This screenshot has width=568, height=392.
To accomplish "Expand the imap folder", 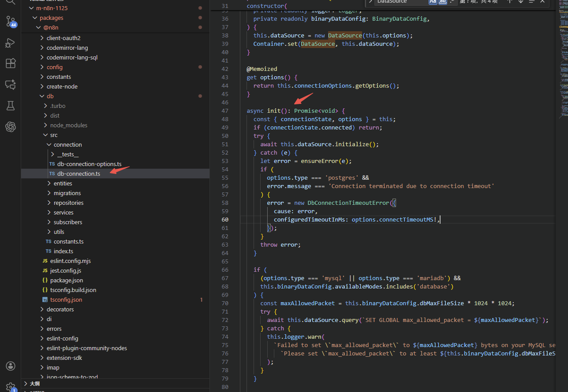I will 41,367.
